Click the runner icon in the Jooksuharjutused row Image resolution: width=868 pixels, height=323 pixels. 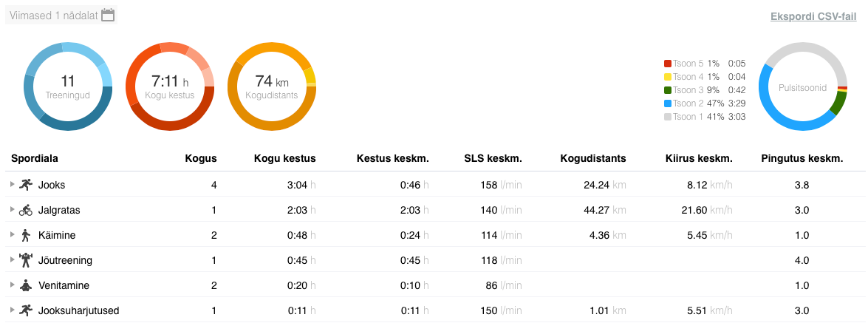coord(26,310)
